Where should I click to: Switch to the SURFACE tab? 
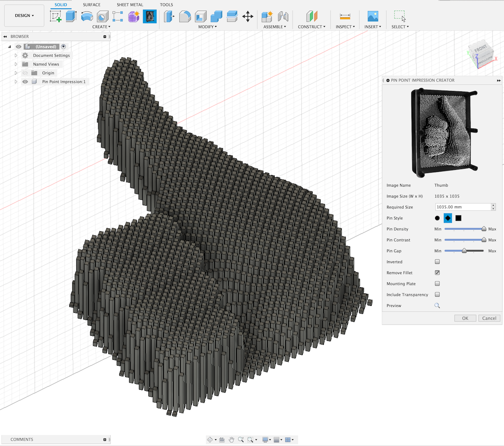pyautogui.click(x=91, y=5)
